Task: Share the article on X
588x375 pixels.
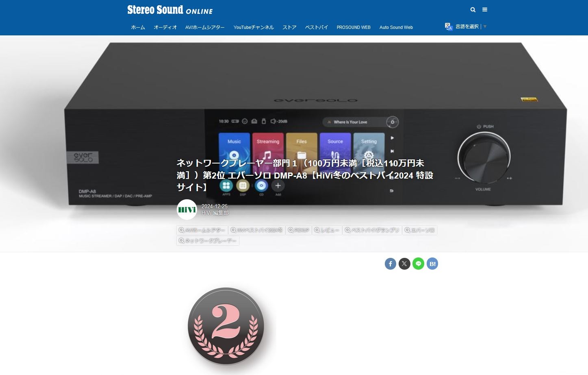Action: [x=404, y=264]
